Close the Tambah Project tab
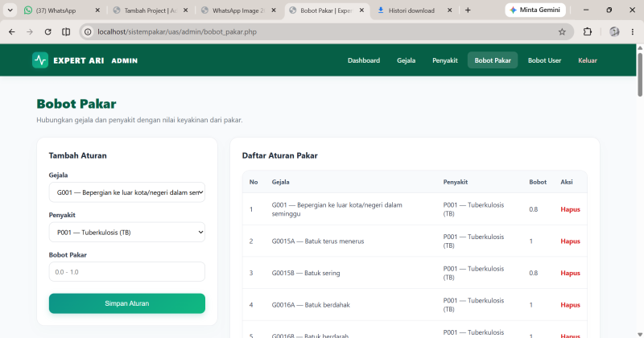The image size is (644, 338). click(x=186, y=10)
